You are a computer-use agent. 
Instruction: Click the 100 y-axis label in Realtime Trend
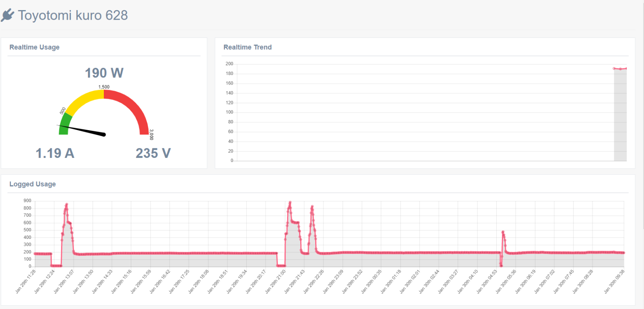pos(229,112)
